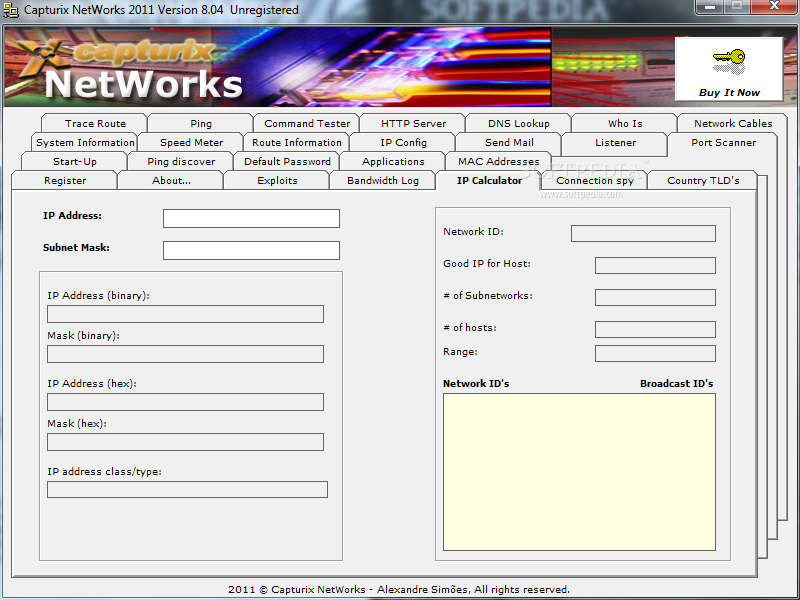Click the IP Address (binary) output field
Viewport: 800px width, 600px height.
(x=185, y=314)
